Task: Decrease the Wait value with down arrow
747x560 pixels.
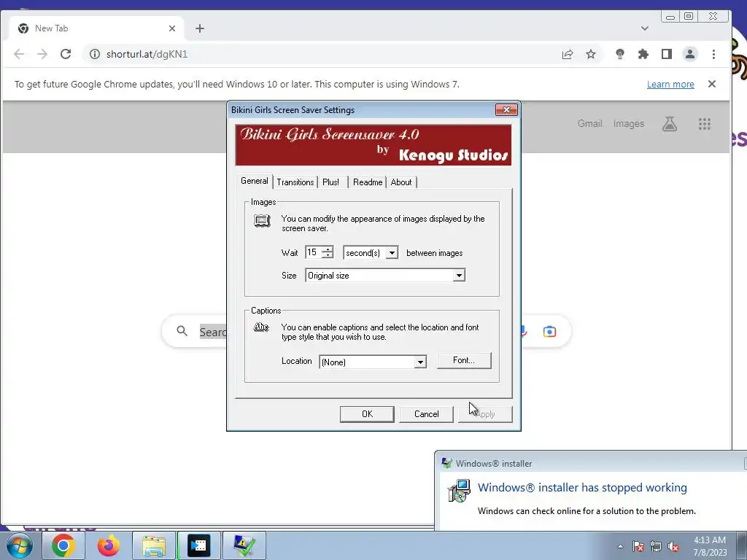Action: pos(328,256)
